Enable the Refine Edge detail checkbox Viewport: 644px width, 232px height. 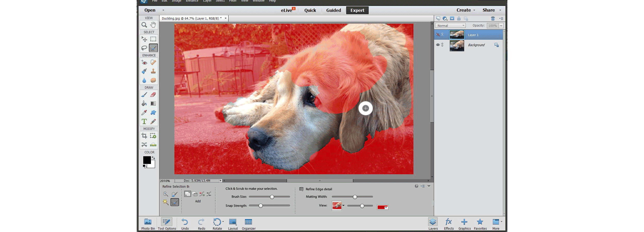pos(301,189)
